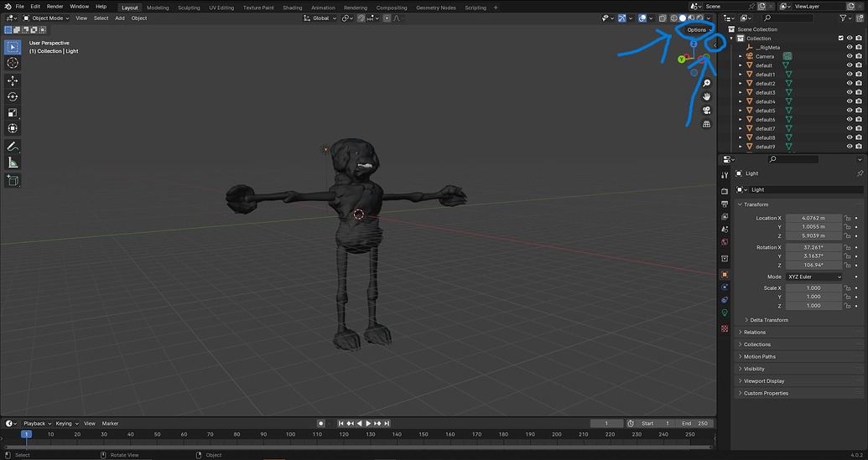Screen dimensions: 868x460
Task: Open the World properties tab (red globe)
Action: [x=725, y=242]
